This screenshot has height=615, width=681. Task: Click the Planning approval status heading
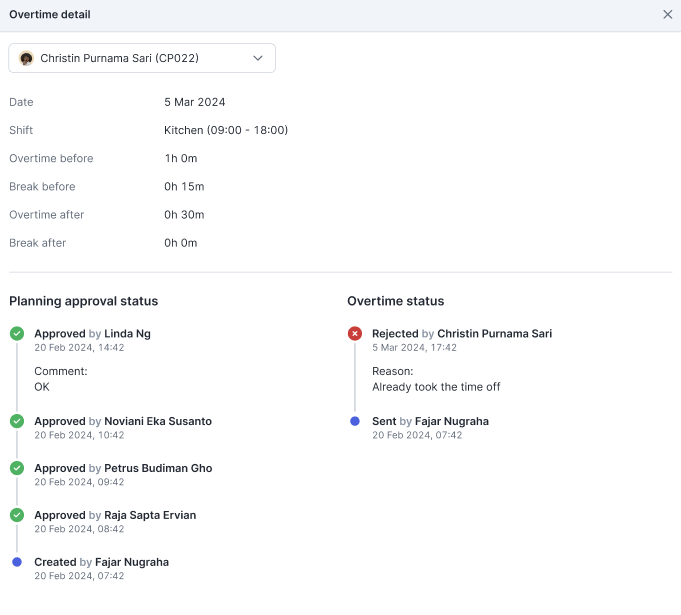click(83, 301)
